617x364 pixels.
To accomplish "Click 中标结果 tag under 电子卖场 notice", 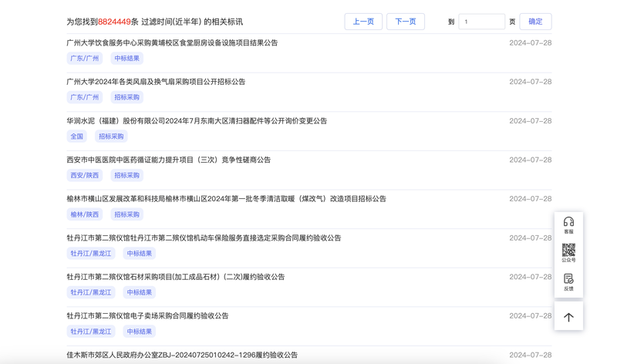I will pyautogui.click(x=140, y=332).
